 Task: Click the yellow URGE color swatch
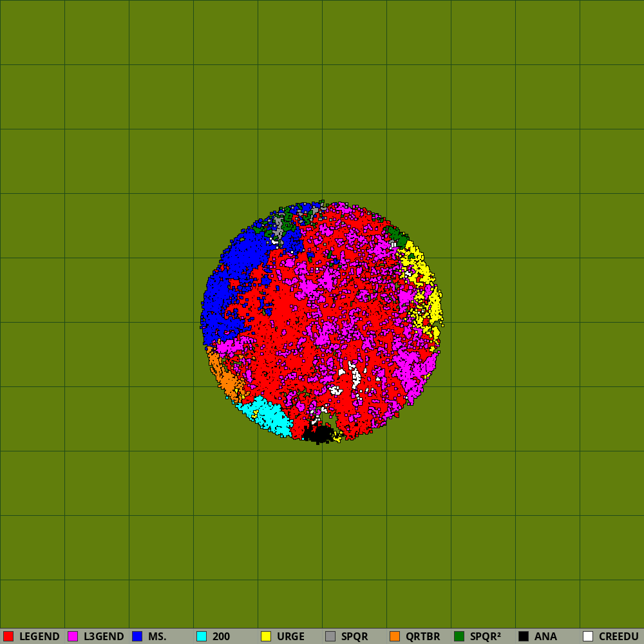coord(266,636)
